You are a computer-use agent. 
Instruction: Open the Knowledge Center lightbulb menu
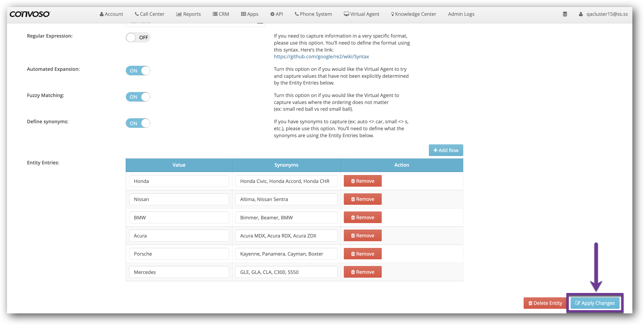414,14
